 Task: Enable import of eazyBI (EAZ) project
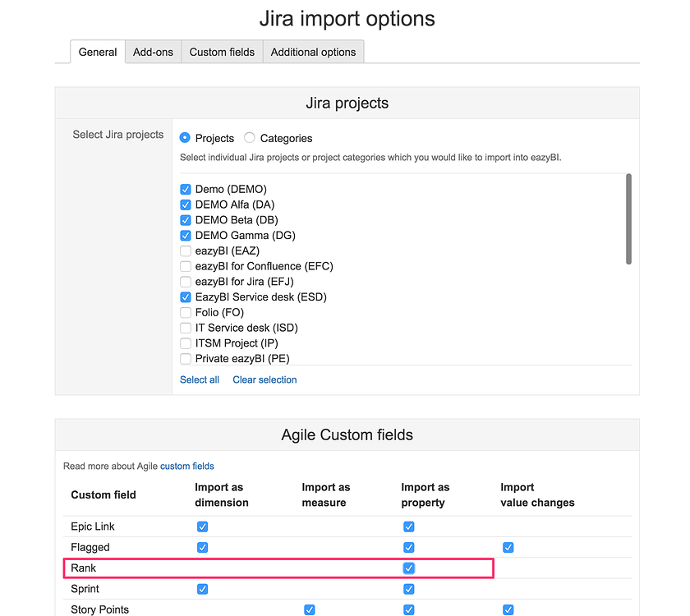click(185, 251)
